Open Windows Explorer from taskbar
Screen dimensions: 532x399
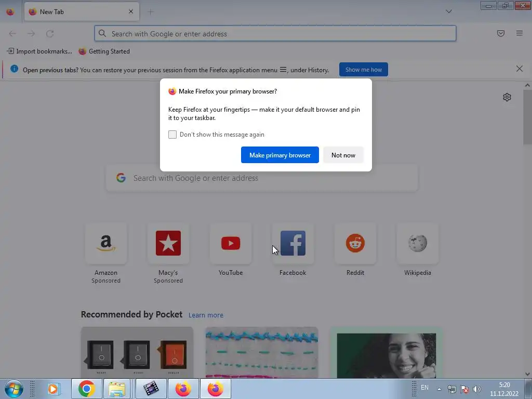pyautogui.click(x=117, y=389)
